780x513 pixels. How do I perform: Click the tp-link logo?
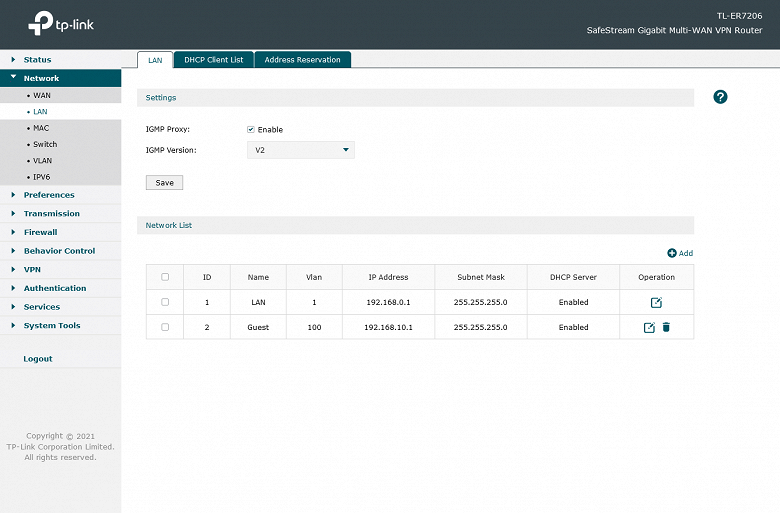(x=61, y=23)
